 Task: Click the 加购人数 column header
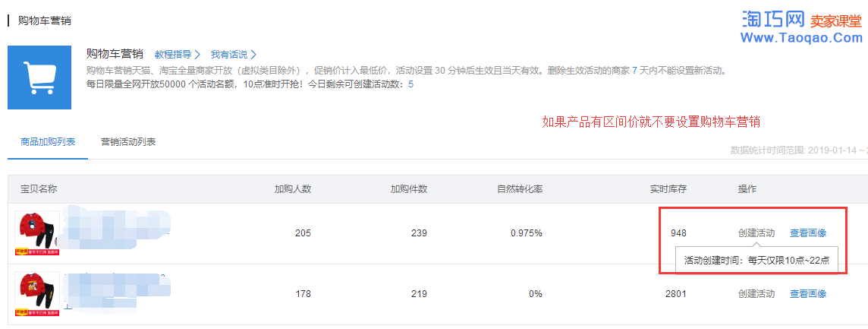[293, 189]
